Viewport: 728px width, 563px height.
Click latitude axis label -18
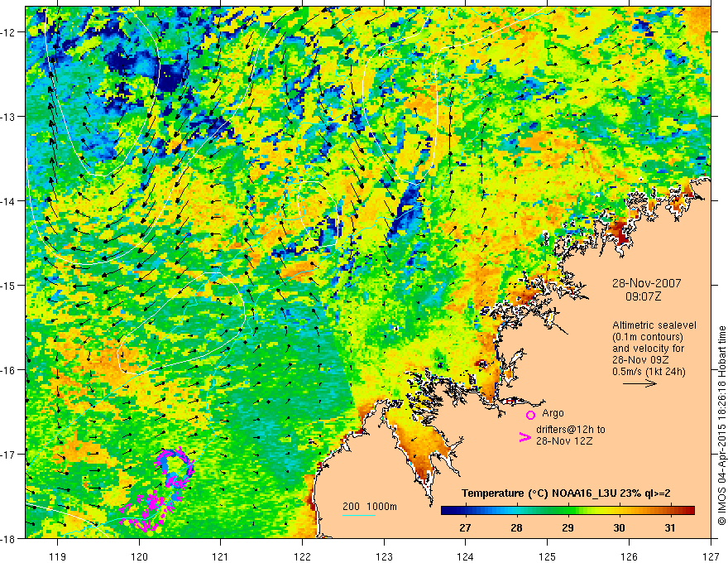click(x=8, y=538)
